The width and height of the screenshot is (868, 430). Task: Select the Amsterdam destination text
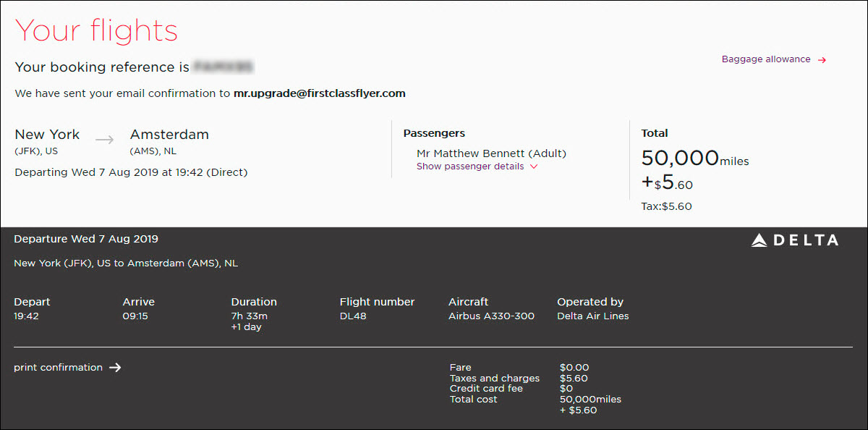(169, 135)
